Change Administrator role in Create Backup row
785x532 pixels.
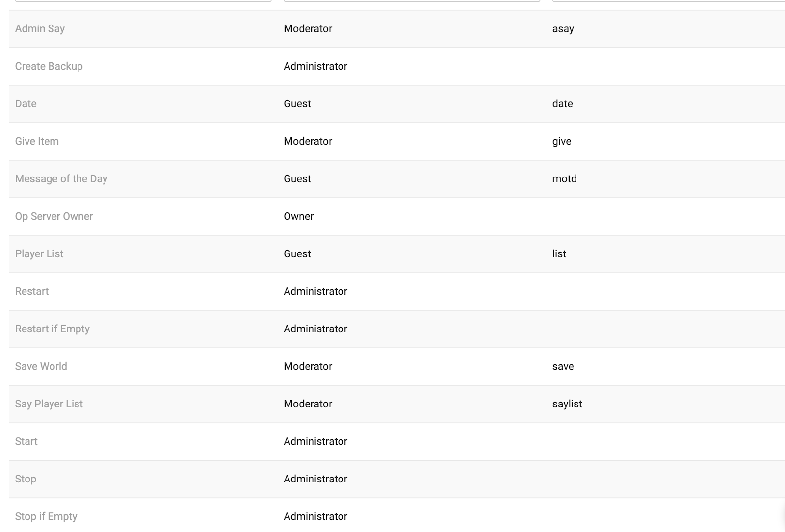coord(315,66)
